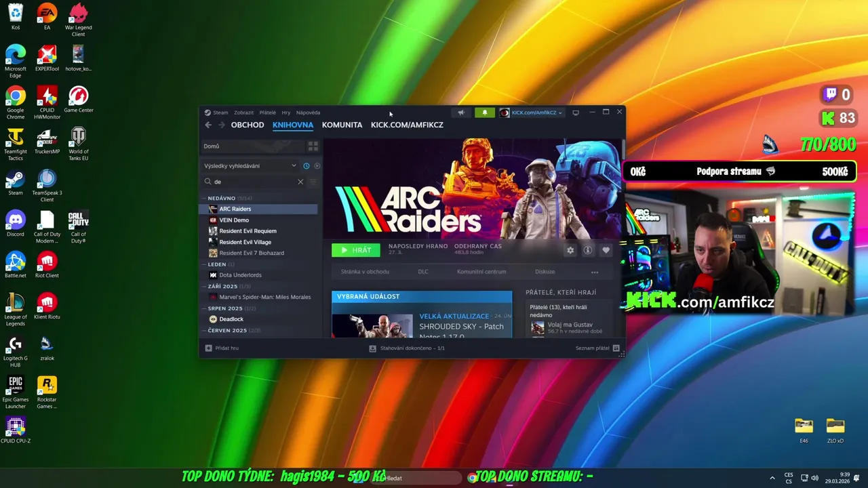
Task: Collapse the ZÁŘÍ 2025 category
Action: click(222, 286)
